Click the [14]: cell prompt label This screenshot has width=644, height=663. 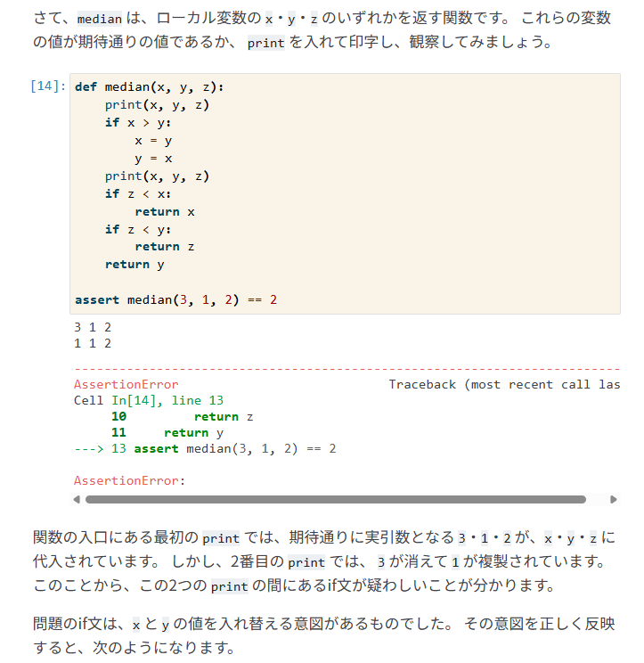[x=48, y=86]
